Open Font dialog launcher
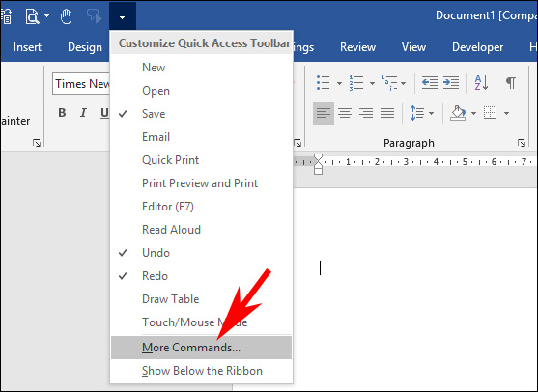The height and width of the screenshot is (392, 538). point(297,143)
